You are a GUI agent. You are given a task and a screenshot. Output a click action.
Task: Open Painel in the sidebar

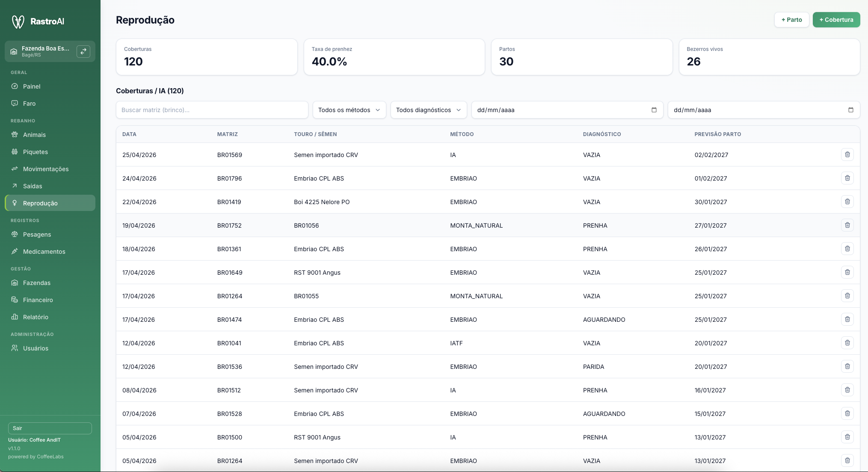click(x=50, y=86)
